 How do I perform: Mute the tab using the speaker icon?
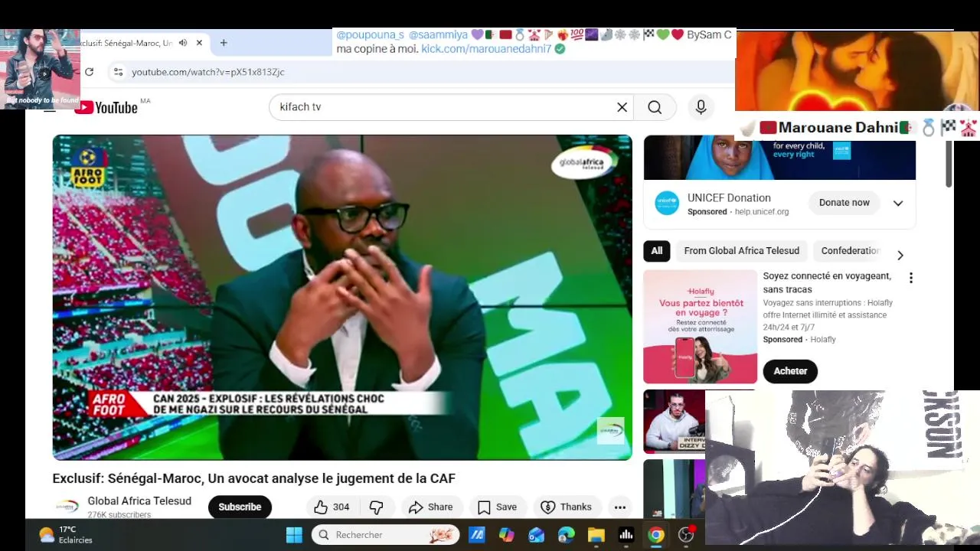(183, 43)
